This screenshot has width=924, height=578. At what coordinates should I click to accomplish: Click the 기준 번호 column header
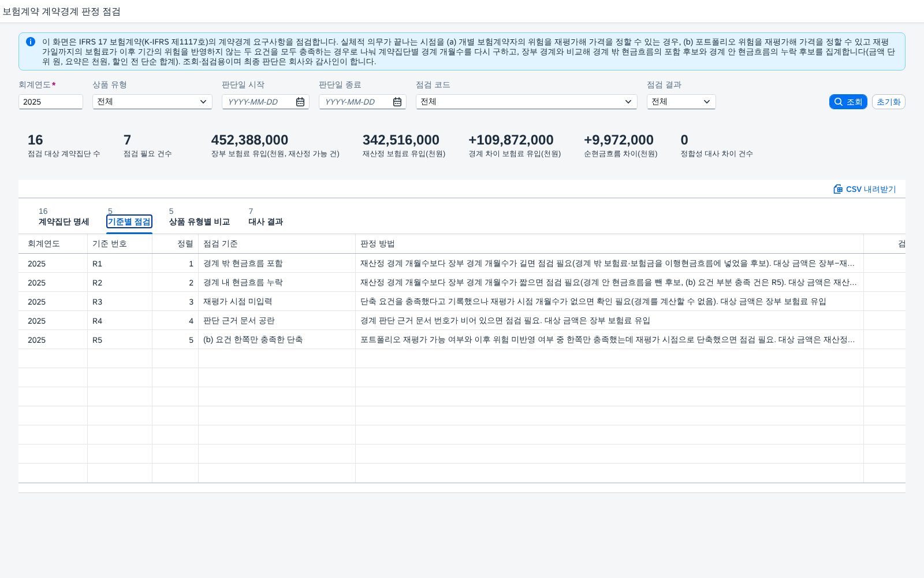click(x=120, y=244)
